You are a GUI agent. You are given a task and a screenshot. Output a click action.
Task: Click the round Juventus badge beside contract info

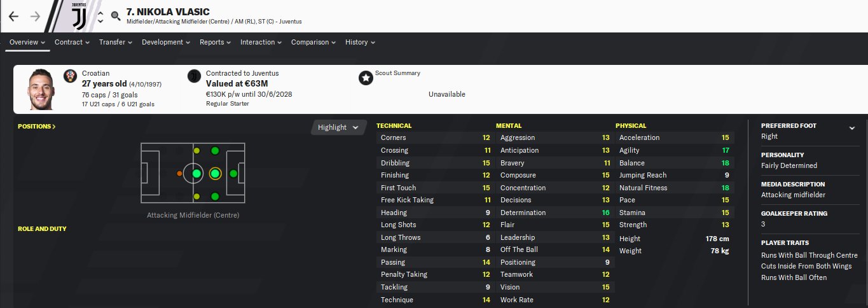coord(194,76)
